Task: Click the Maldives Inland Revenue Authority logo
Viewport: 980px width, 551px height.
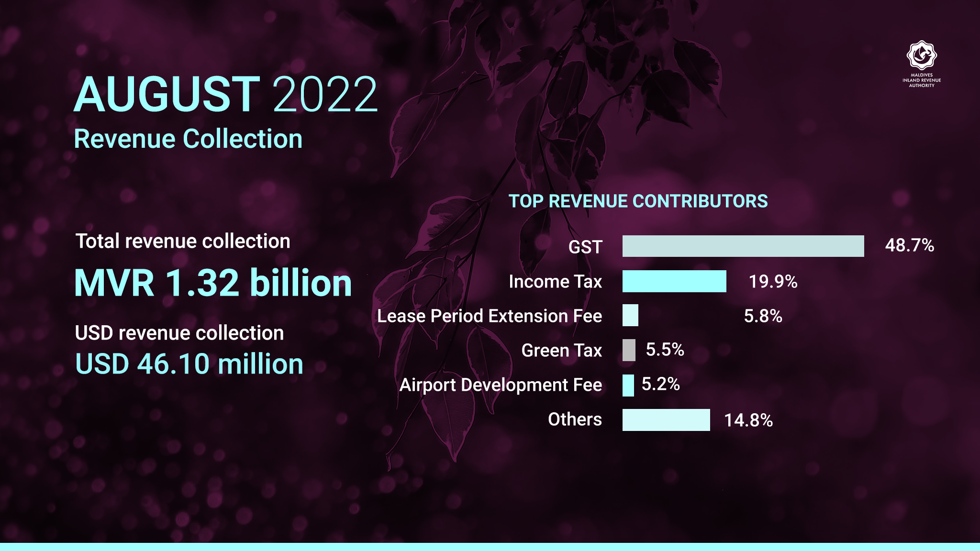Action: [x=922, y=64]
